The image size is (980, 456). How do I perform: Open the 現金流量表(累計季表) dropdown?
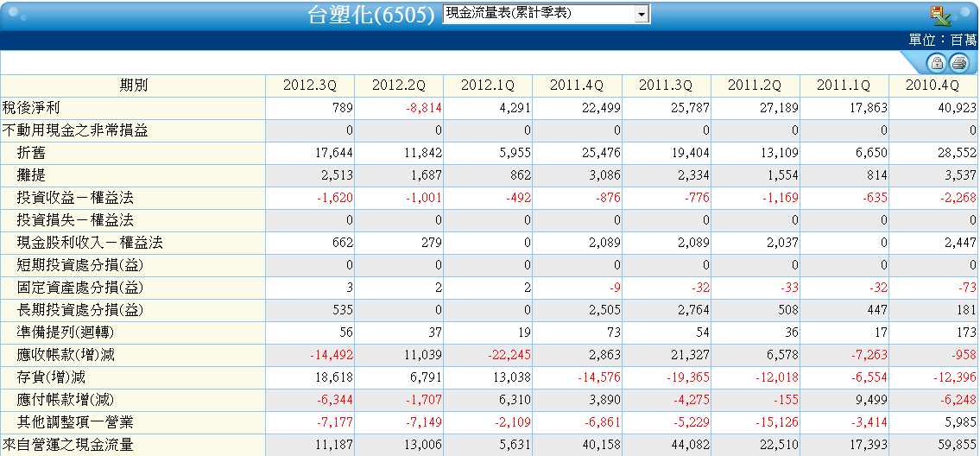point(546,15)
